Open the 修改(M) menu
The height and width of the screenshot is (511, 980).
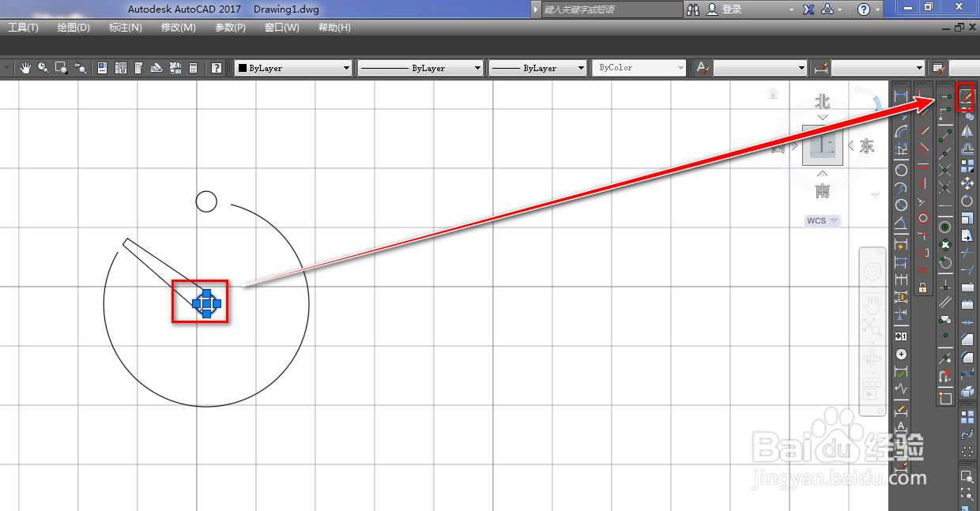pyautogui.click(x=178, y=28)
